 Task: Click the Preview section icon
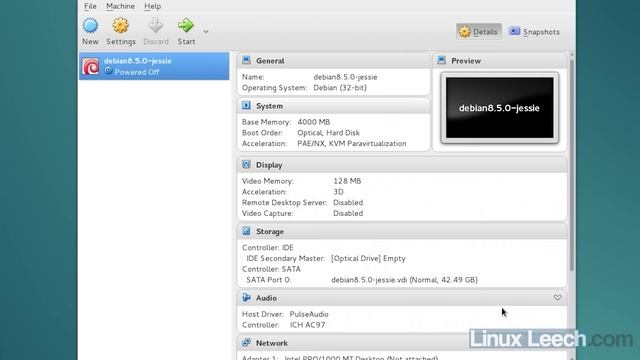(441, 60)
